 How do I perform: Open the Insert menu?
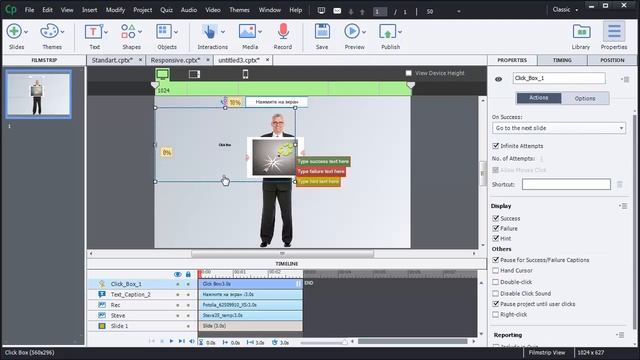[89, 10]
